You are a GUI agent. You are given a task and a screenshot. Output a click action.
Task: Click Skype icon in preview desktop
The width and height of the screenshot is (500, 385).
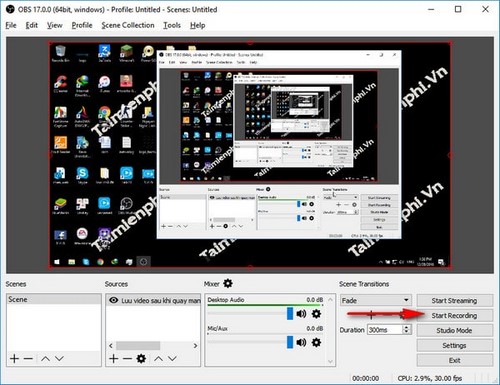click(82, 176)
